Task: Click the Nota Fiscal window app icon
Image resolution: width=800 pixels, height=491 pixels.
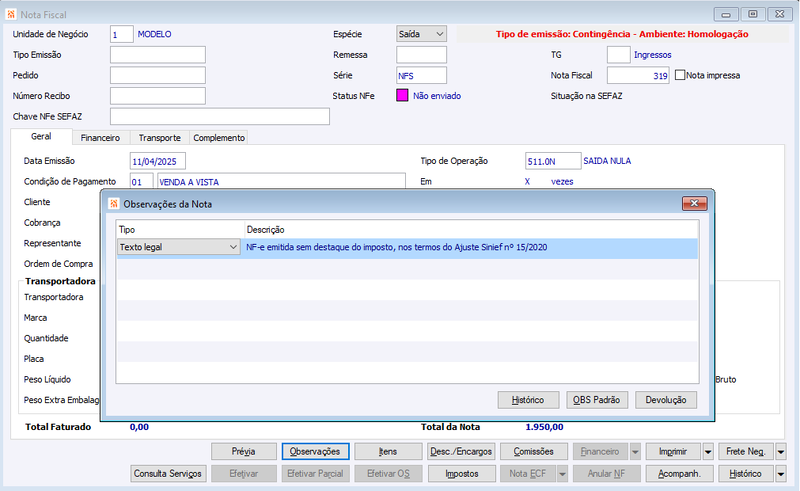Action: (x=11, y=14)
